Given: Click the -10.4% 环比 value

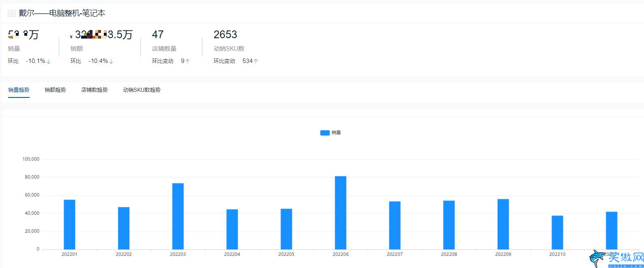Looking at the screenshot, I should [99, 61].
